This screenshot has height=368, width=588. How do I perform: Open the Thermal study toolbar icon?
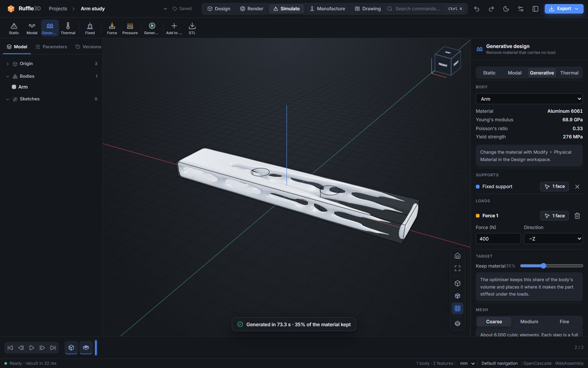(68, 28)
